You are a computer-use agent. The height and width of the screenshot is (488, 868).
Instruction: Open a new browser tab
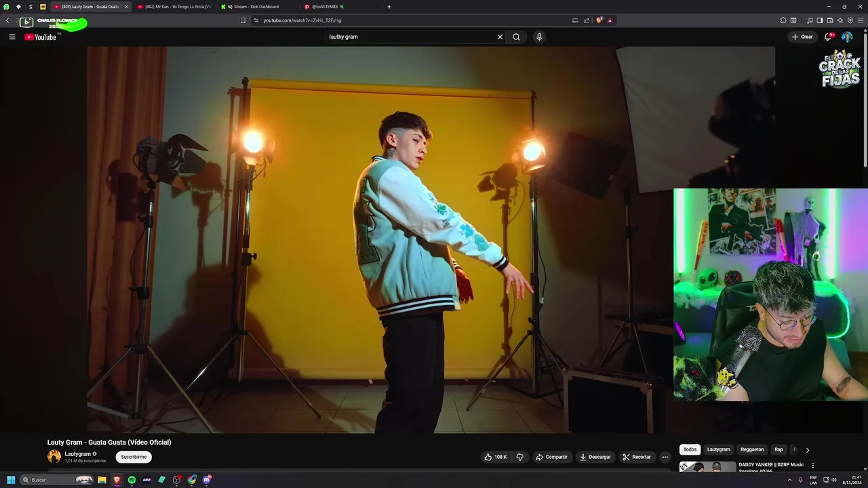click(x=389, y=7)
